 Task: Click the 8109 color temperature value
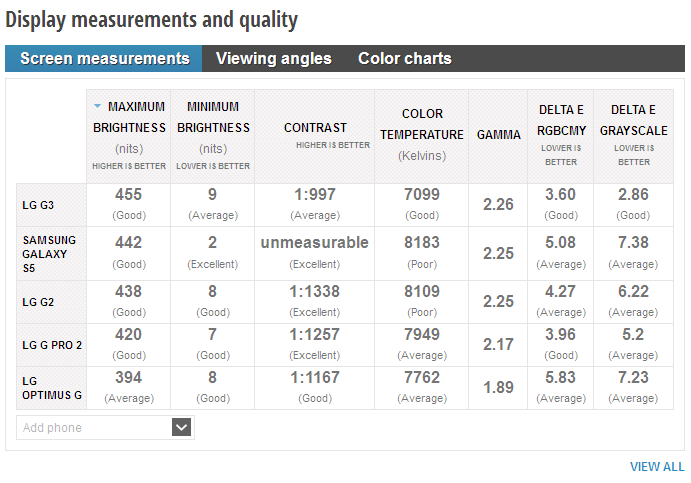point(422,291)
